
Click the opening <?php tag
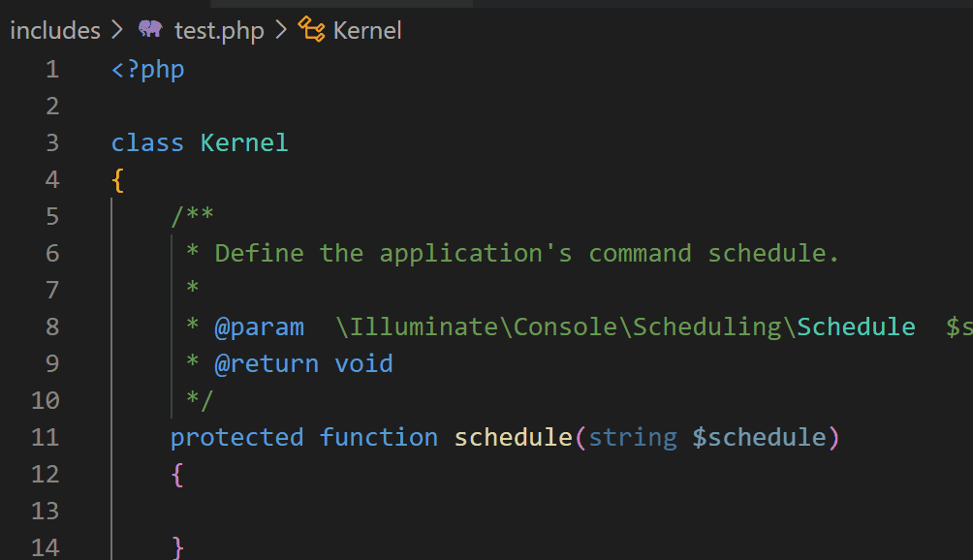tap(146, 69)
